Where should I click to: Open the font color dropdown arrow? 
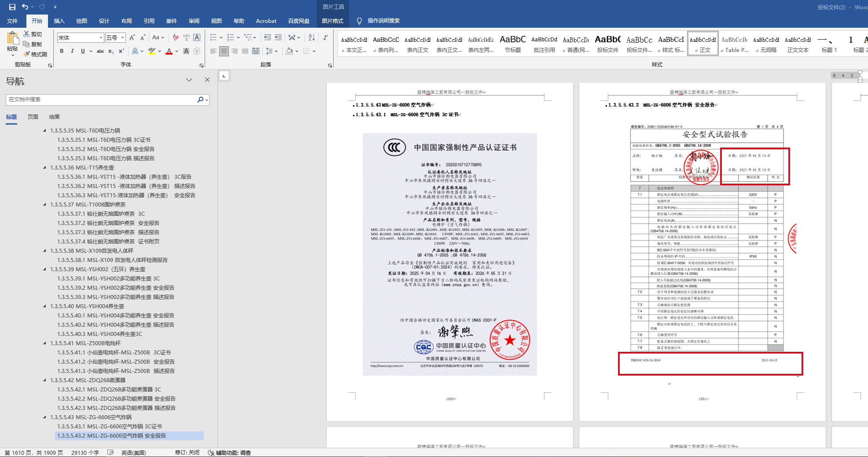coord(177,51)
